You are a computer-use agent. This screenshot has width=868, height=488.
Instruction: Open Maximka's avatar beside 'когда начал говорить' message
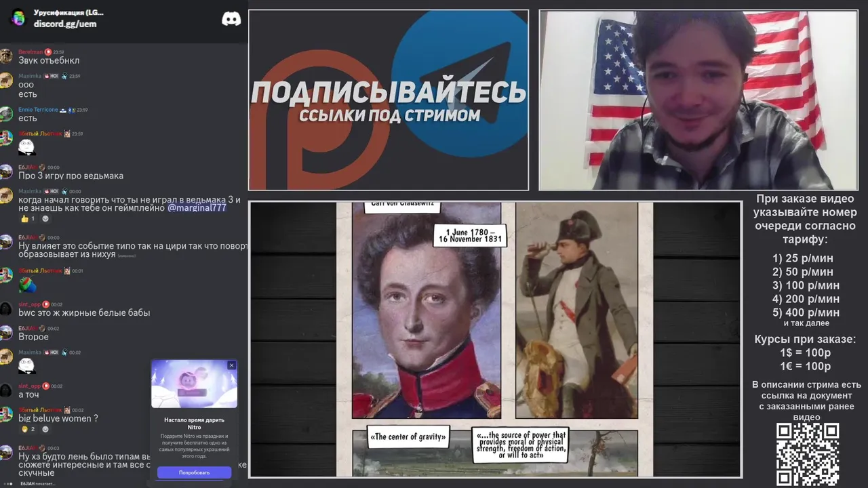(x=6, y=196)
